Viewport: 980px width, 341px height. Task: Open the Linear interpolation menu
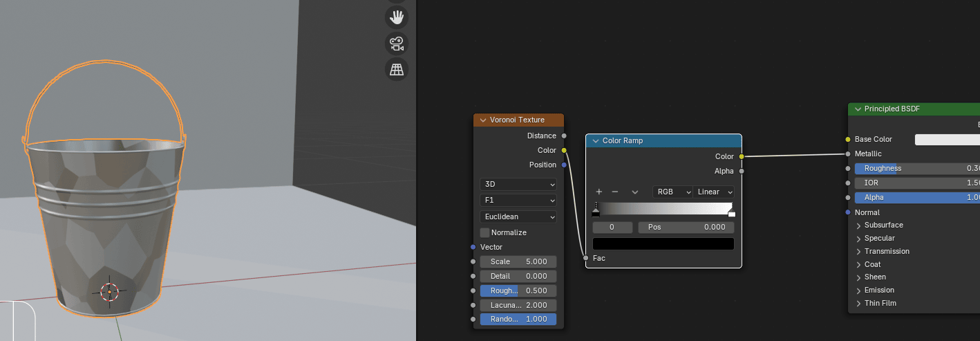click(714, 192)
